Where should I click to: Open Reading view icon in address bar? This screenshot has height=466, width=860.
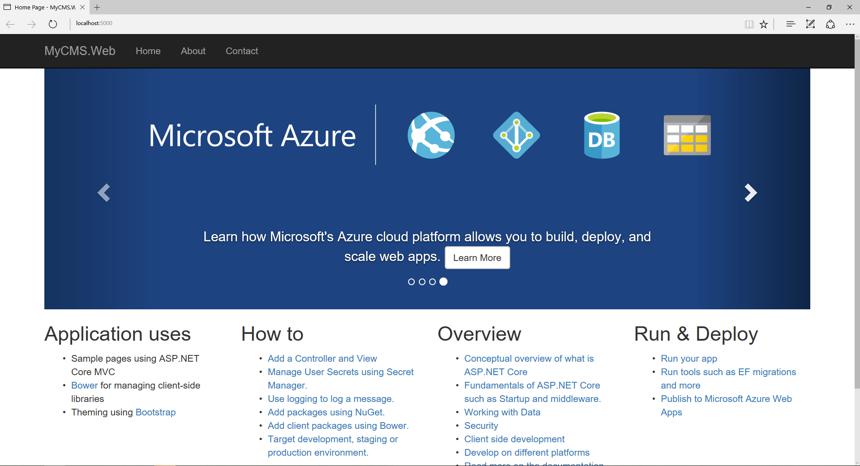[x=749, y=24]
